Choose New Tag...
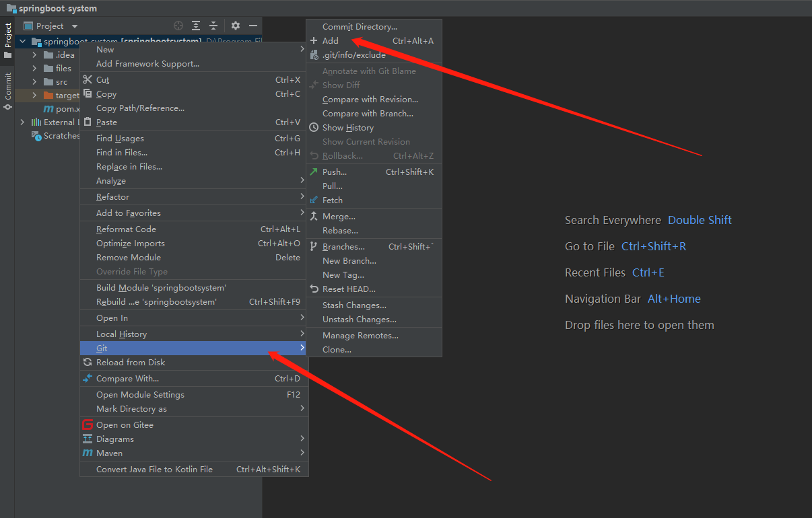This screenshot has width=812, height=518. pos(374,275)
